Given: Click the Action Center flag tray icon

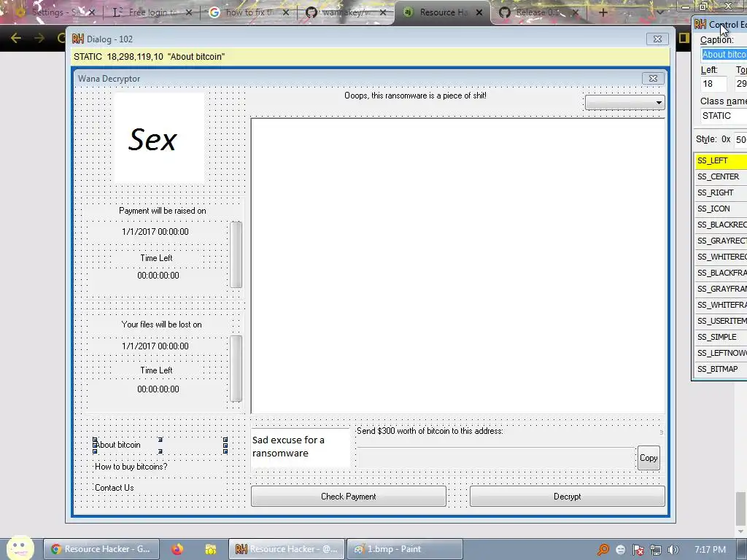Looking at the screenshot, I should tap(638, 550).
